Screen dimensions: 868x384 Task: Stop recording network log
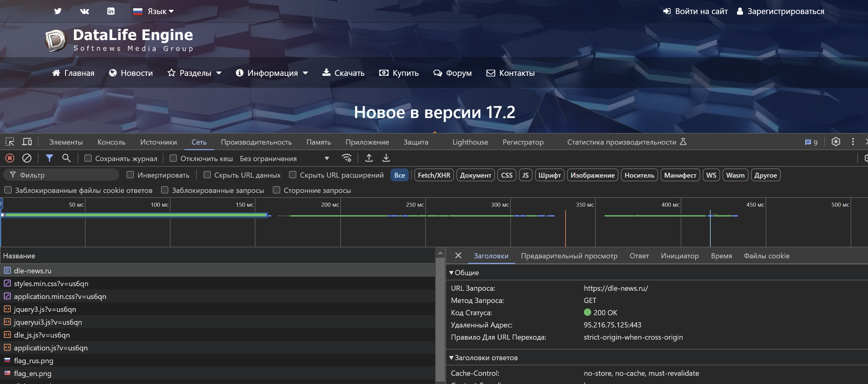pos(10,158)
